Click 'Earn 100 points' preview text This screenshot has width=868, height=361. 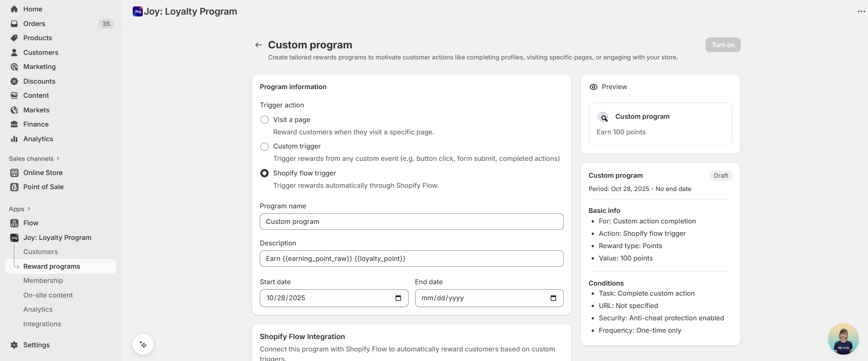(621, 132)
